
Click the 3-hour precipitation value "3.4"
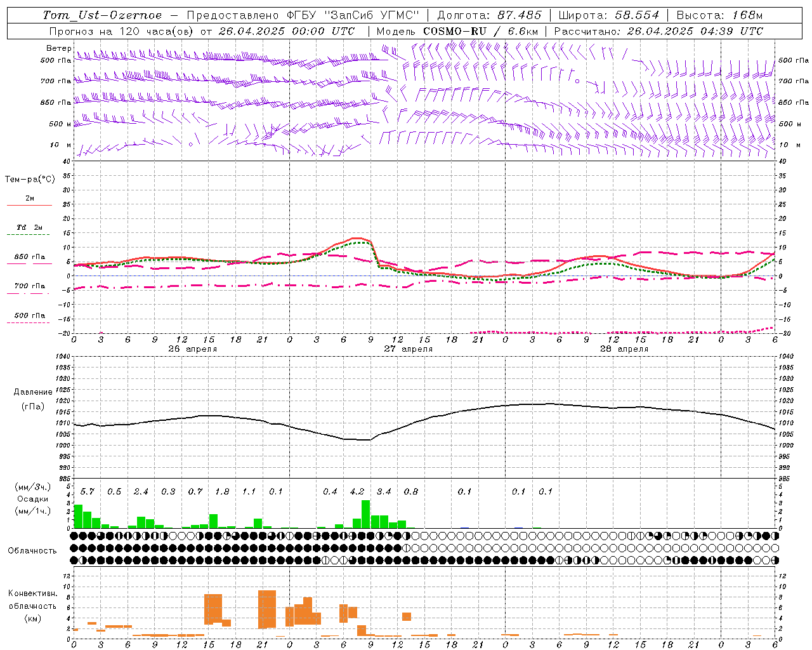(x=384, y=492)
